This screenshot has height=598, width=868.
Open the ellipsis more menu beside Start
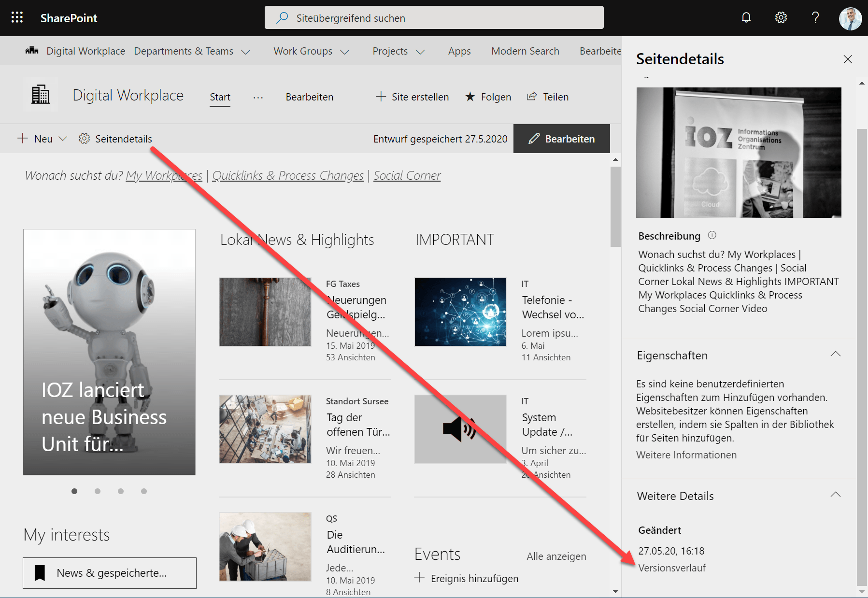coord(258,97)
